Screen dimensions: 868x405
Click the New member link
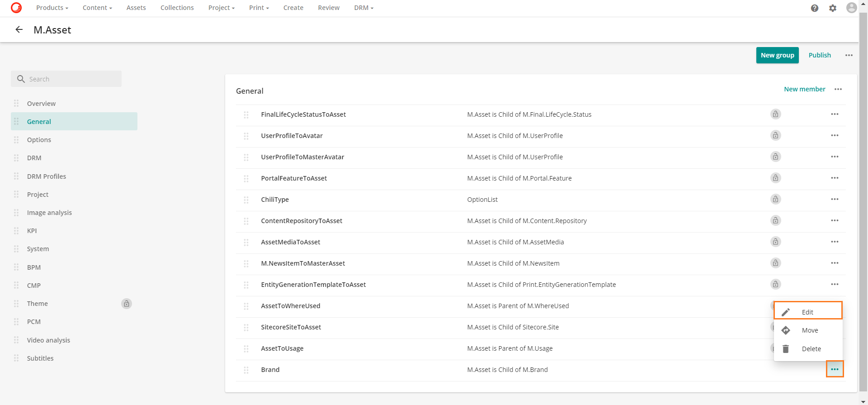coord(804,89)
